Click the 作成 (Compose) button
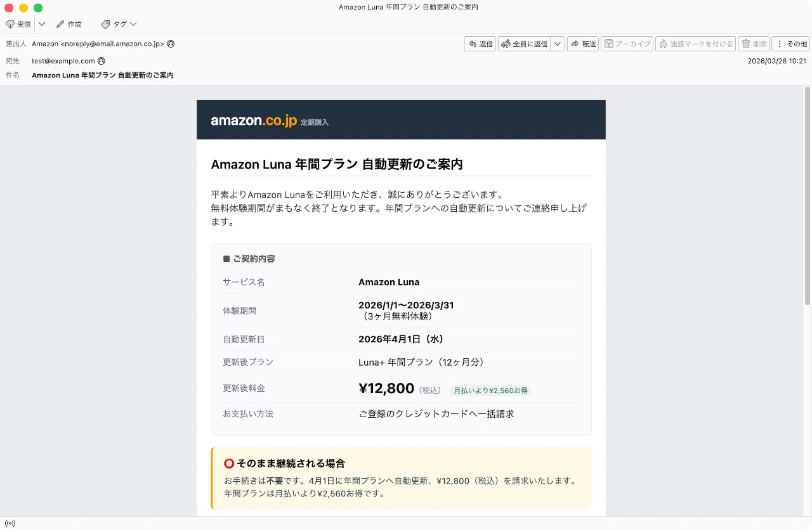The width and height of the screenshot is (812, 530). point(69,24)
